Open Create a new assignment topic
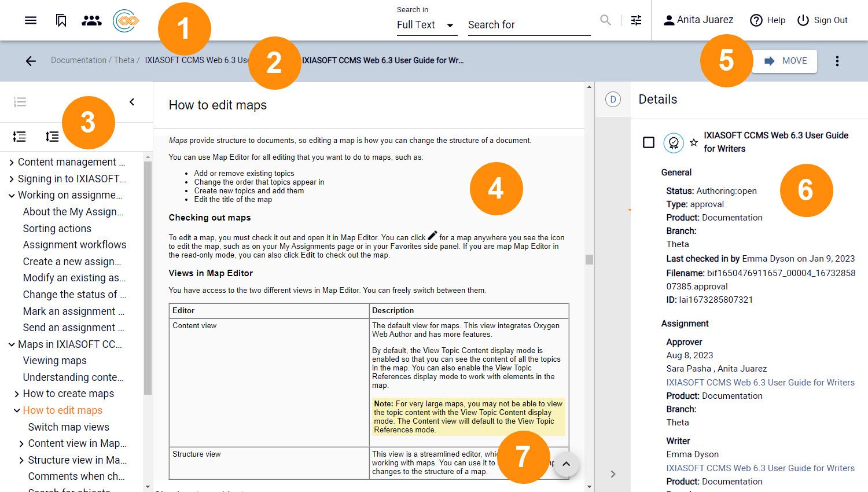 point(72,262)
